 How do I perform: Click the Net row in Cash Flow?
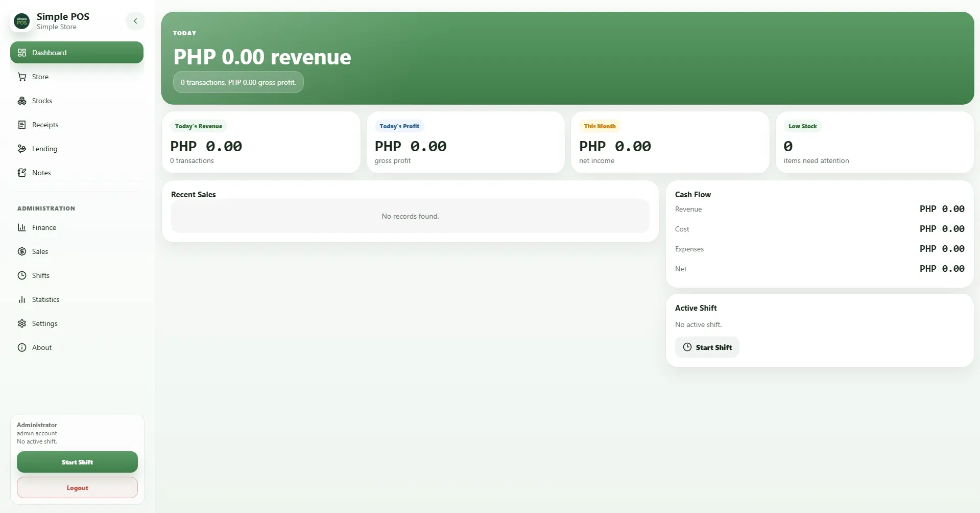(x=820, y=269)
